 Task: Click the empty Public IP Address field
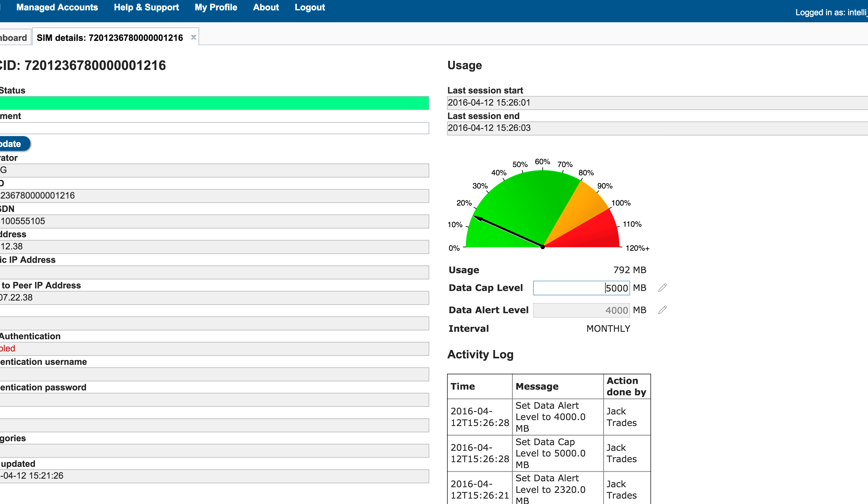coord(214,272)
